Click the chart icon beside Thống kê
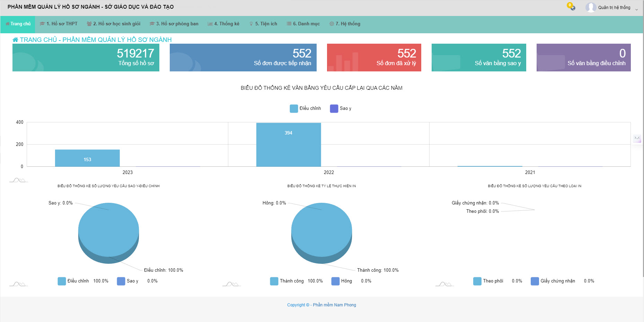This screenshot has height=322, width=644. tap(210, 24)
